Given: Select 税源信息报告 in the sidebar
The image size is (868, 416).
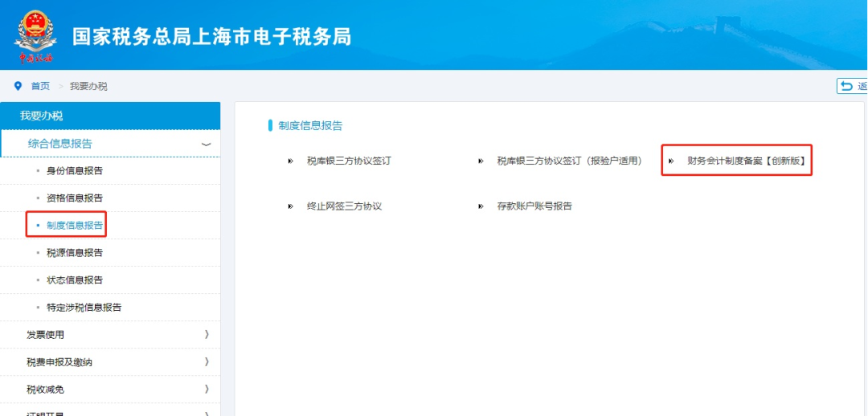Looking at the screenshot, I should [74, 253].
